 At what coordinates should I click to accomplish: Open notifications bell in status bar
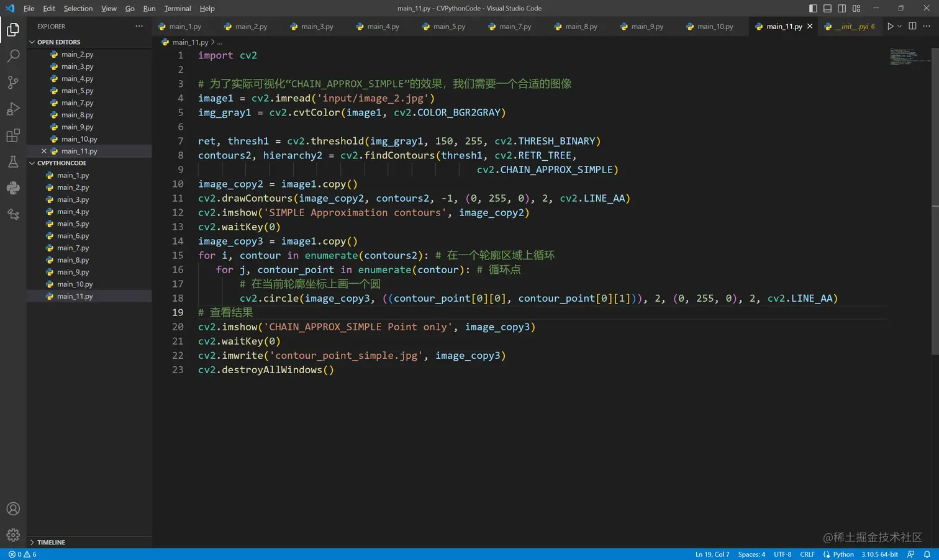(x=927, y=554)
